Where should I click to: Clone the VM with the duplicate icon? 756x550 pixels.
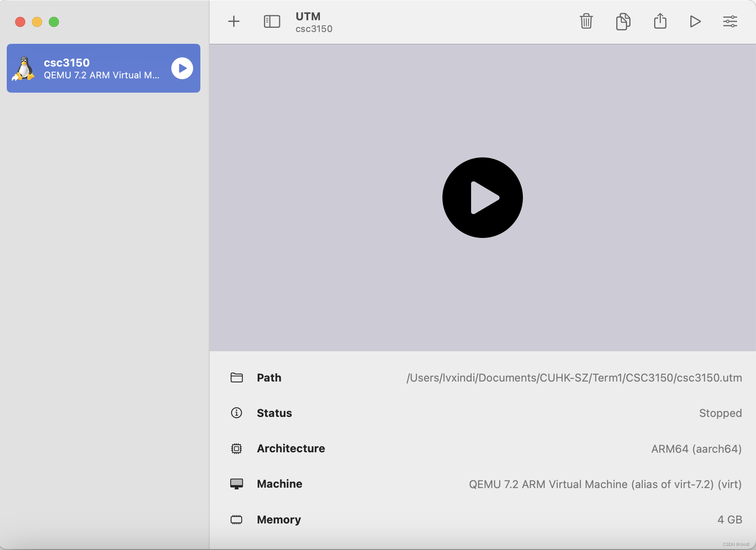pyautogui.click(x=623, y=21)
